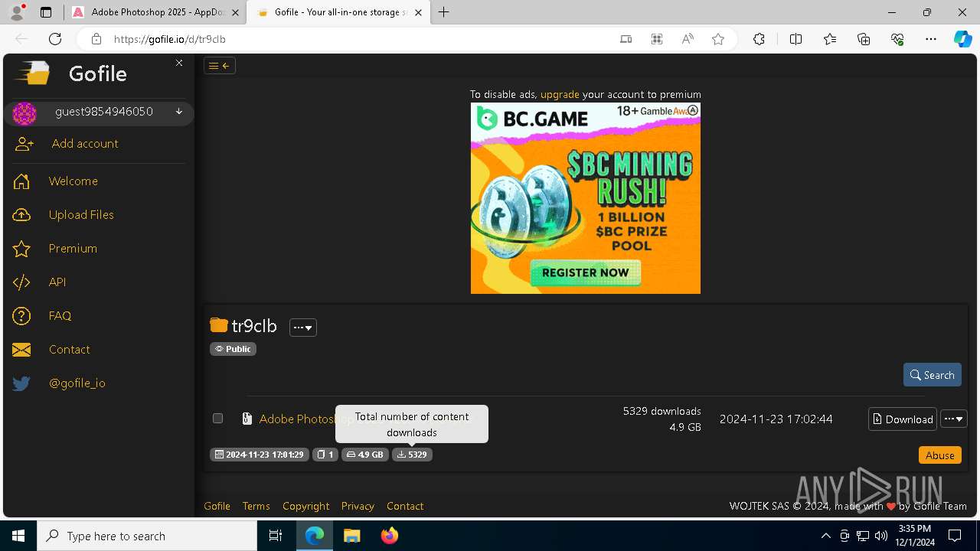Click the BC.GAME ad banner image

586,198
